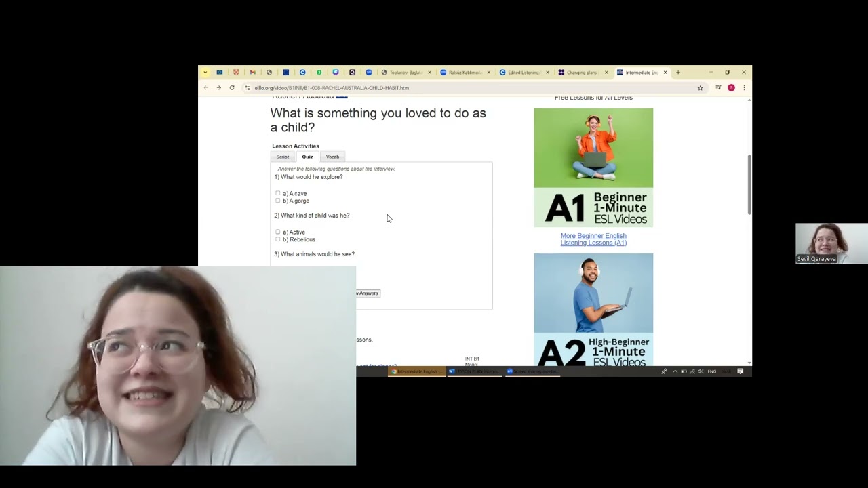
Task: Close the Toplantıyı Başlat tab
Action: [x=429, y=73]
